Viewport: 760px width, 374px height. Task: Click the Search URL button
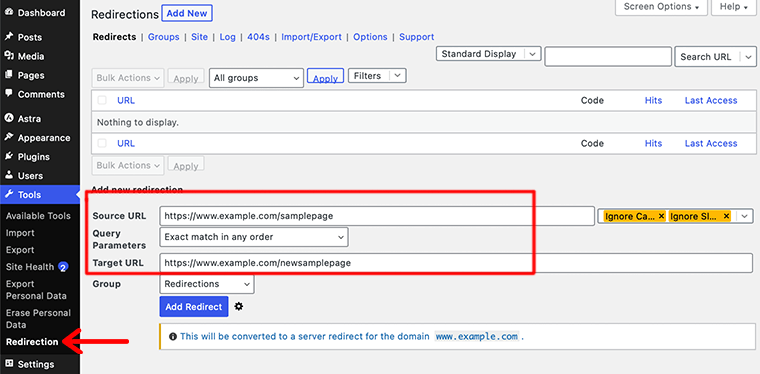click(707, 57)
